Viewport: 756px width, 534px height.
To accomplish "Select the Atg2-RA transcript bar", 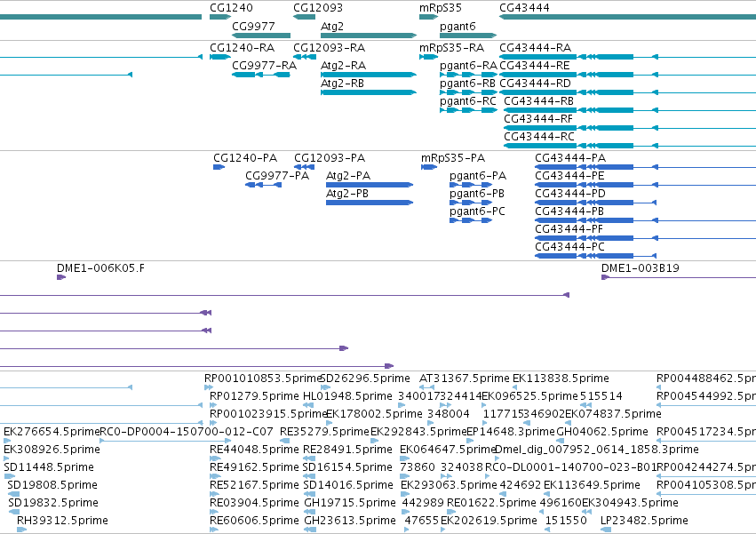I will point(369,75).
